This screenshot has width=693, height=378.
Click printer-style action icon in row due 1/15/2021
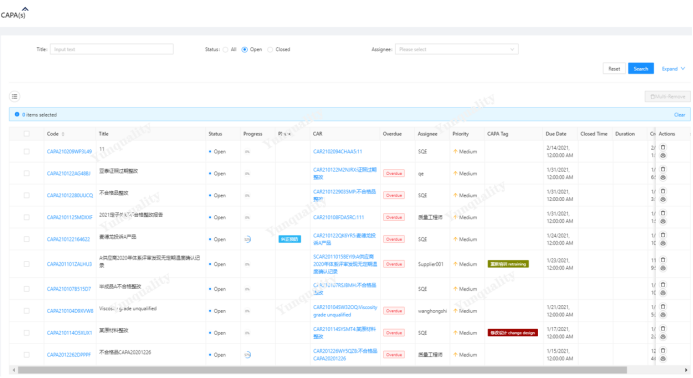coord(663,359)
